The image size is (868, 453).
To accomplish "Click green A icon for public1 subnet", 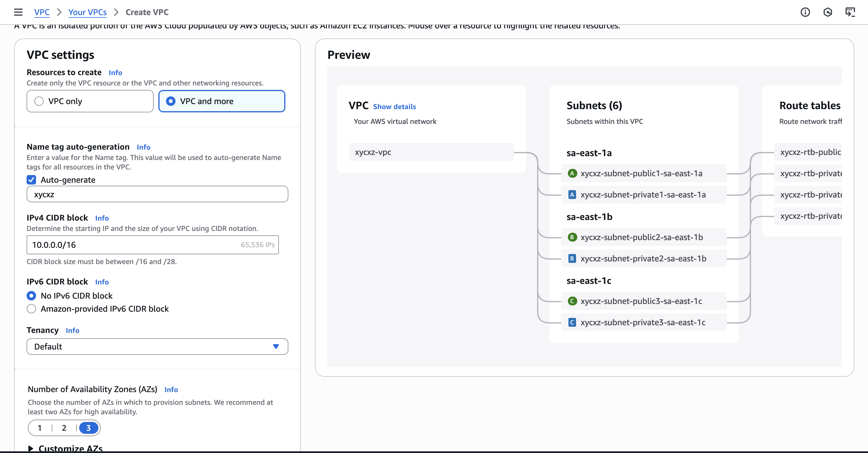I will click(572, 173).
